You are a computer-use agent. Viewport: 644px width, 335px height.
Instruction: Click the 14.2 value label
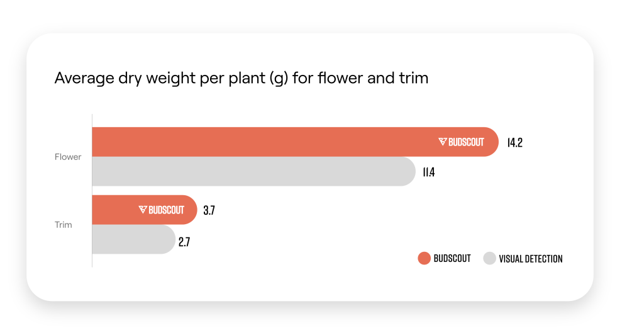[515, 143]
